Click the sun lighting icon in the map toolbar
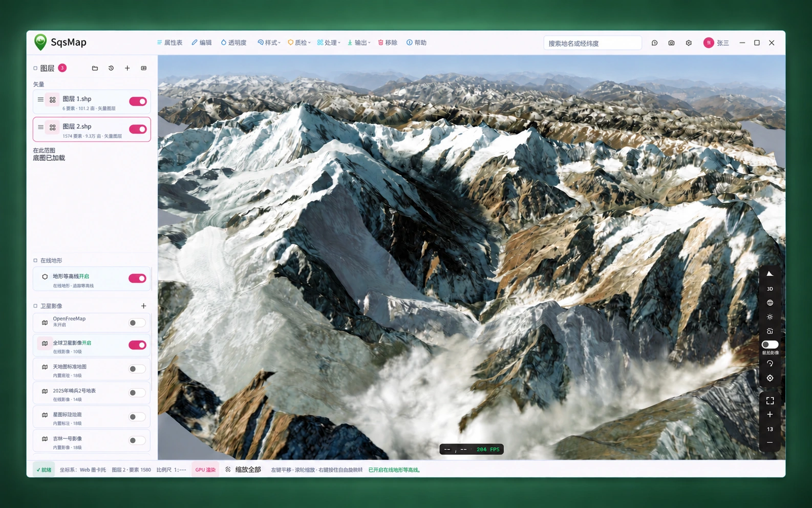 pos(770,317)
